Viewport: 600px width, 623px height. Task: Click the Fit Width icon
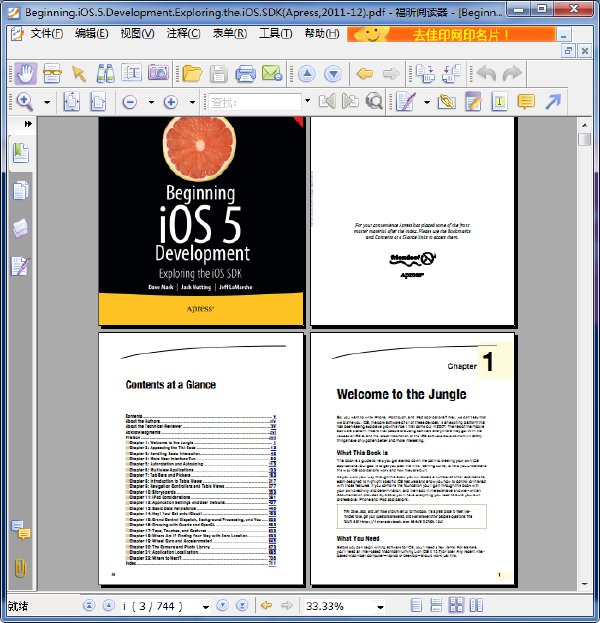[98, 102]
